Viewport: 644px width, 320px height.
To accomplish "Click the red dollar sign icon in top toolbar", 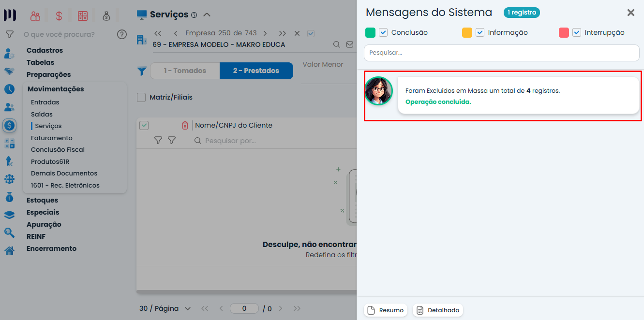I will pos(59,16).
